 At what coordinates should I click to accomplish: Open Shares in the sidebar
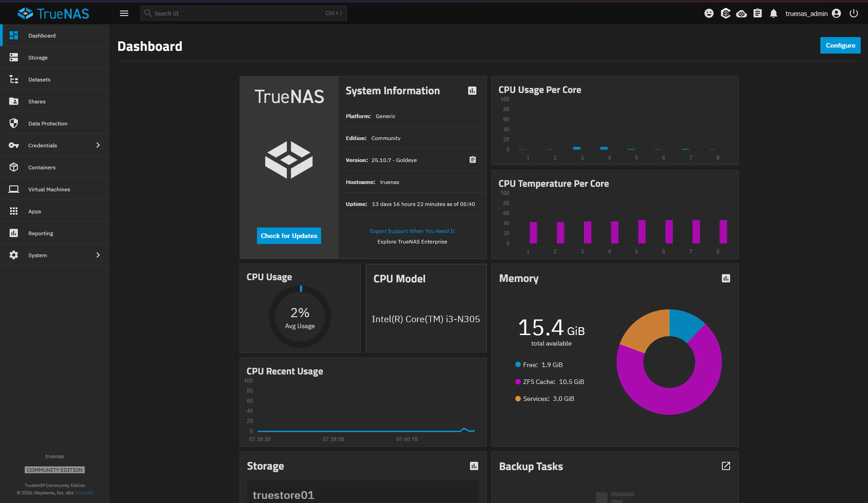[55, 101]
